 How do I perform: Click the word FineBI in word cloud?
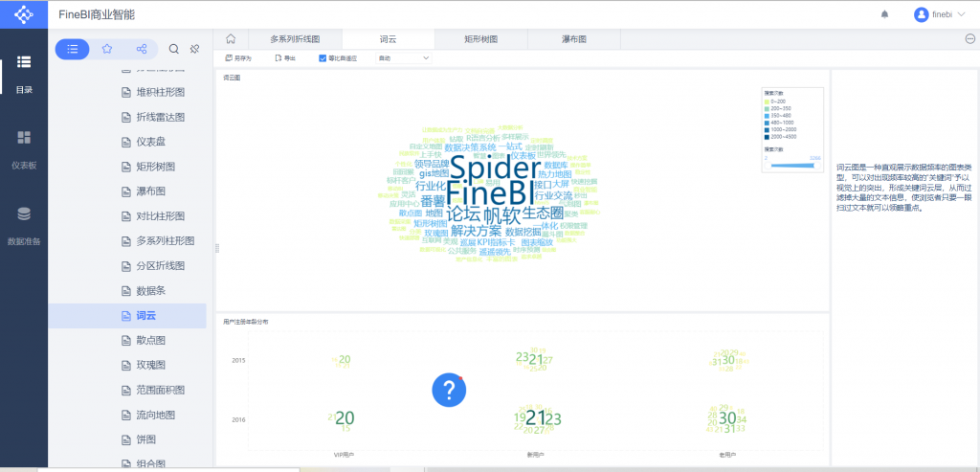click(x=490, y=191)
